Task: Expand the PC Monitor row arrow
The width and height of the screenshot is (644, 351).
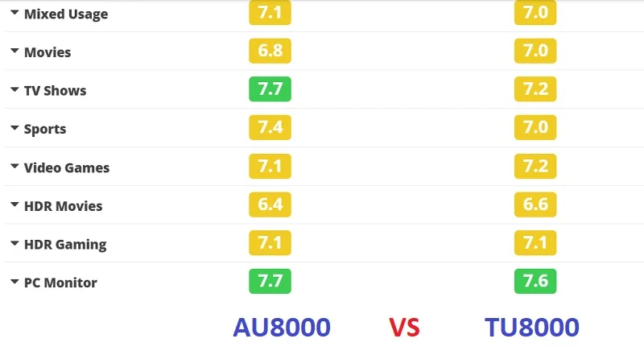Action: [x=14, y=282]
